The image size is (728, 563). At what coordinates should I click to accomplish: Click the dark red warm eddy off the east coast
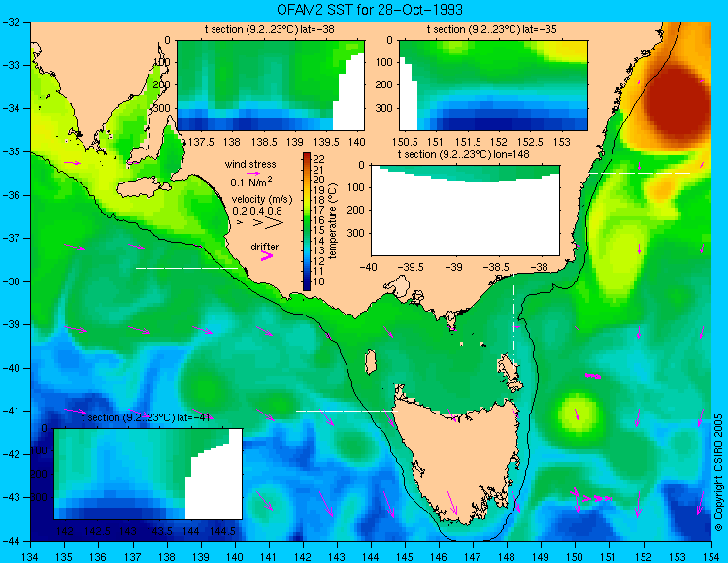[x=677, y=105]
